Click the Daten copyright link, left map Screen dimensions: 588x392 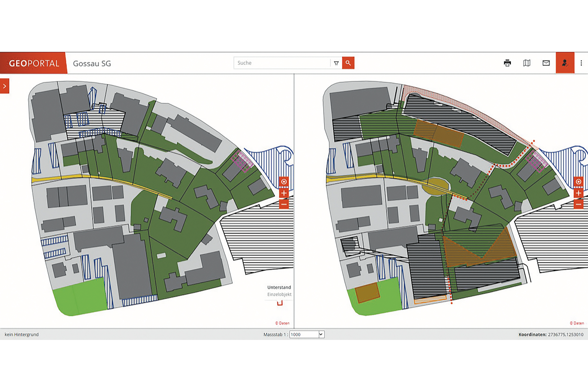coord(282,323)
